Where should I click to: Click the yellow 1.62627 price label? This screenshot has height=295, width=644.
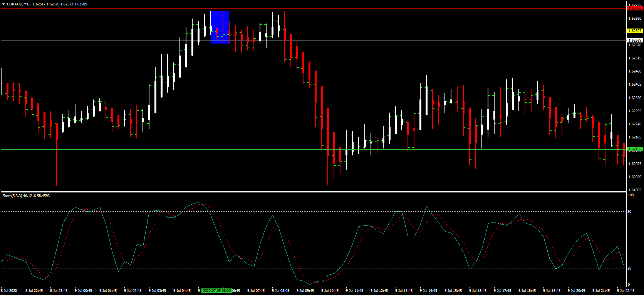click(635, 31)
